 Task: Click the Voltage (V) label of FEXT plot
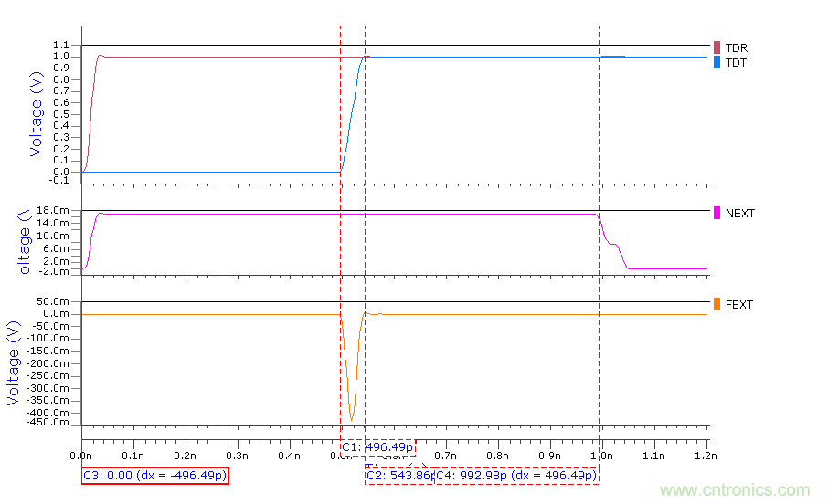coord(14,363)
